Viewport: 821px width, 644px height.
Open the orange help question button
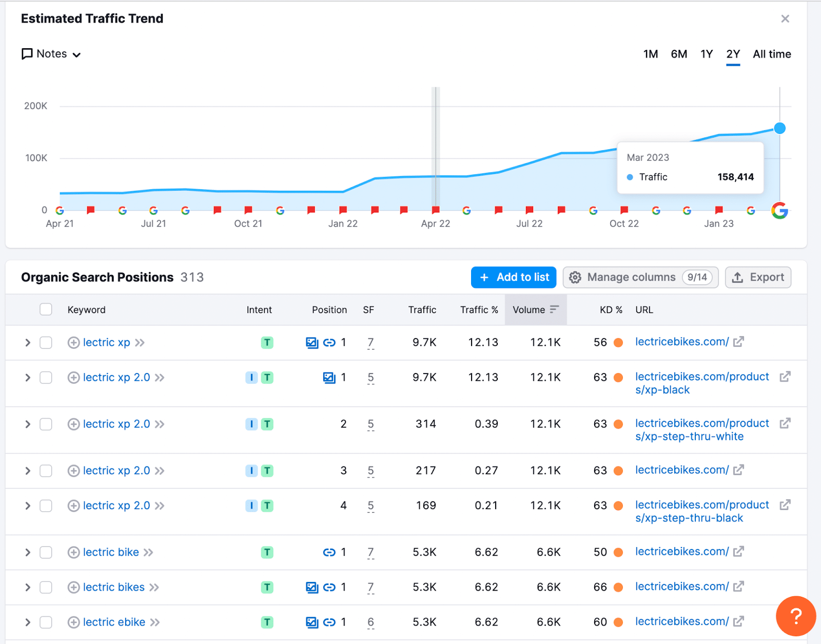click(x=795, y=616)
